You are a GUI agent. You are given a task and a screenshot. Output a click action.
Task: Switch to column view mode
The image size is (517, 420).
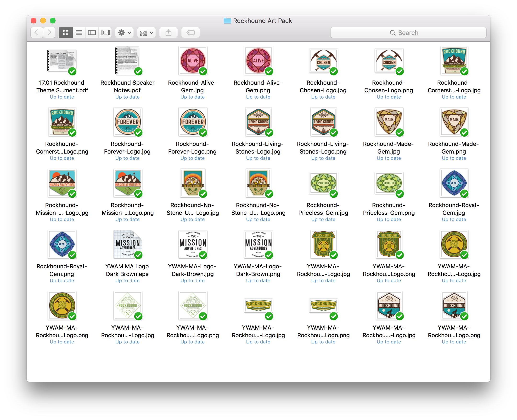(92, 33)
